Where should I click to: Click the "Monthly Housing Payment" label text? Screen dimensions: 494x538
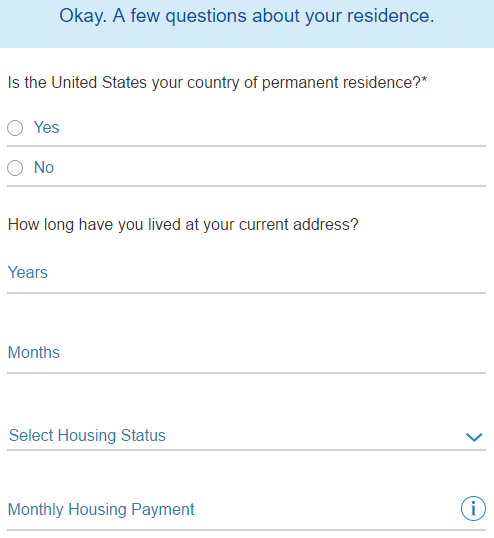[101, 510]
